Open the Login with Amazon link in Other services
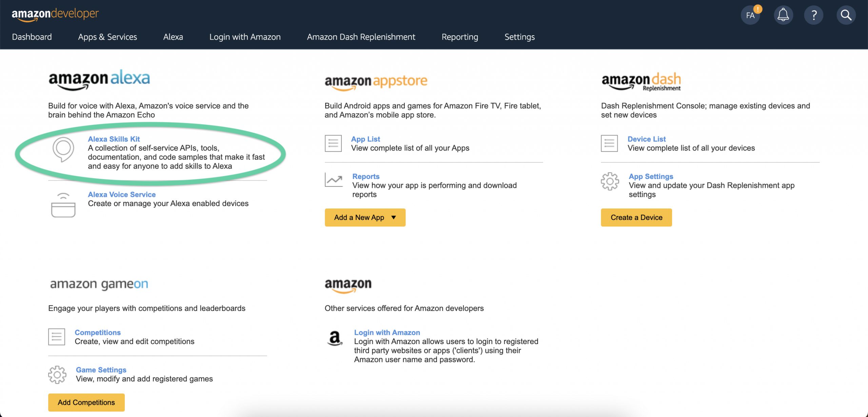The width and height of the screenshot is (868, 417). pos(387,332)
